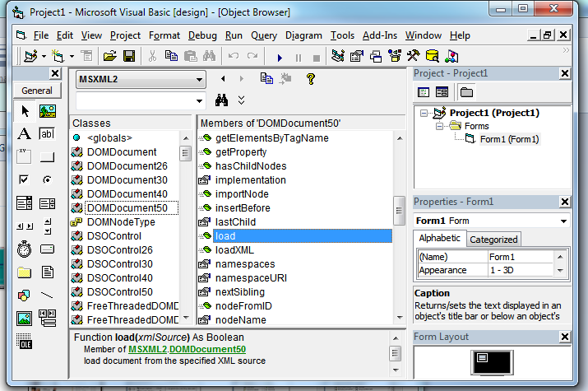Click Copy to Clipboard icon in Object Browser
Viewport: 588px width, 391px height.
[x=266, y=79]
